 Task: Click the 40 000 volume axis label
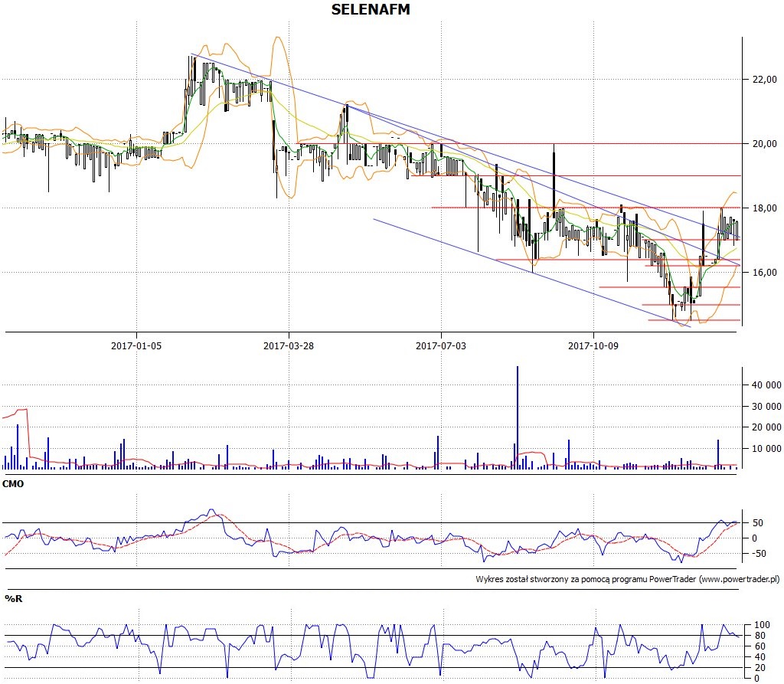point(766,385)
